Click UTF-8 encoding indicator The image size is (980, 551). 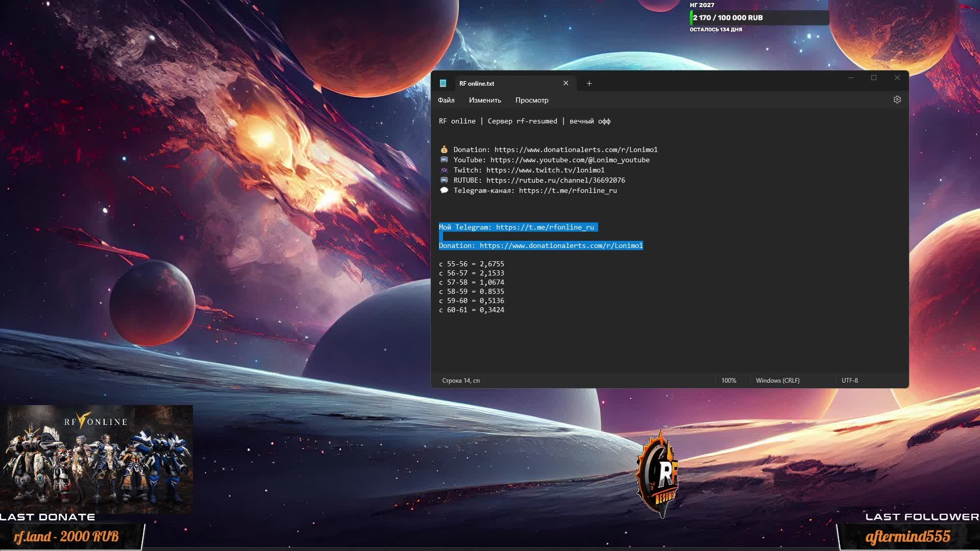(849, 381)
